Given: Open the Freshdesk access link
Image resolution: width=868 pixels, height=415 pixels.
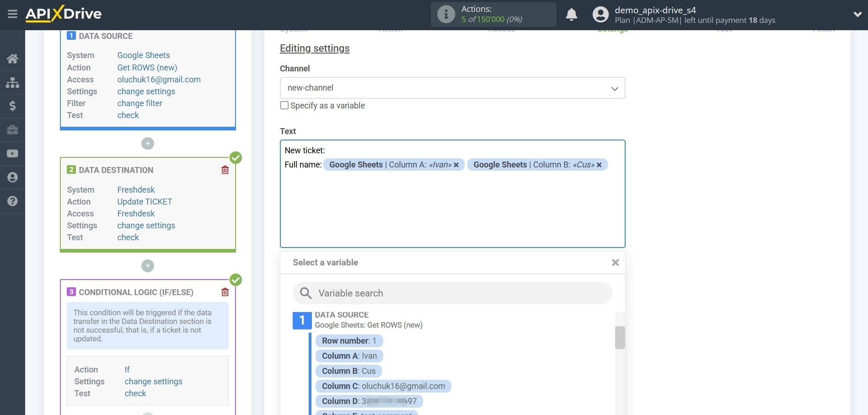Looking at the screenshot, I should pos(136,214).
